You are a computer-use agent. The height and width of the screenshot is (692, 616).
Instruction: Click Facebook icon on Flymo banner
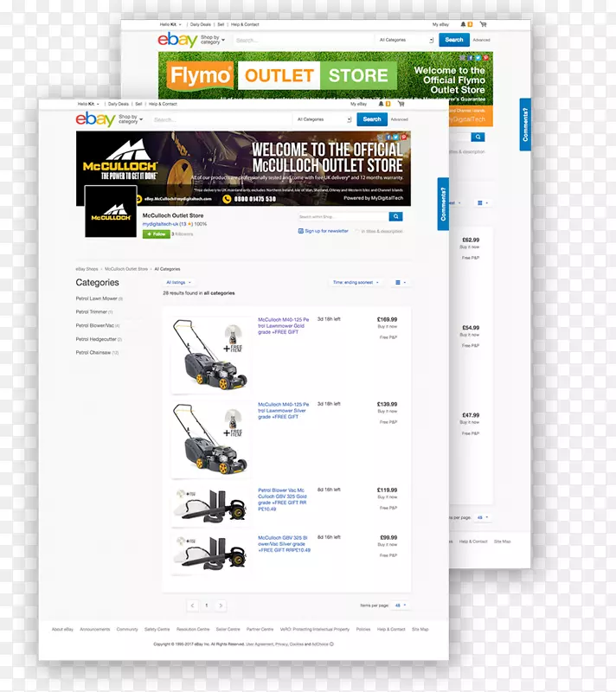point(471,58)
